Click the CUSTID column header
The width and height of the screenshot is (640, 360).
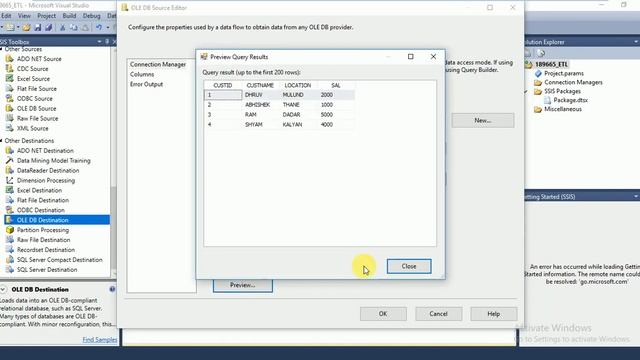click(223, 85)
